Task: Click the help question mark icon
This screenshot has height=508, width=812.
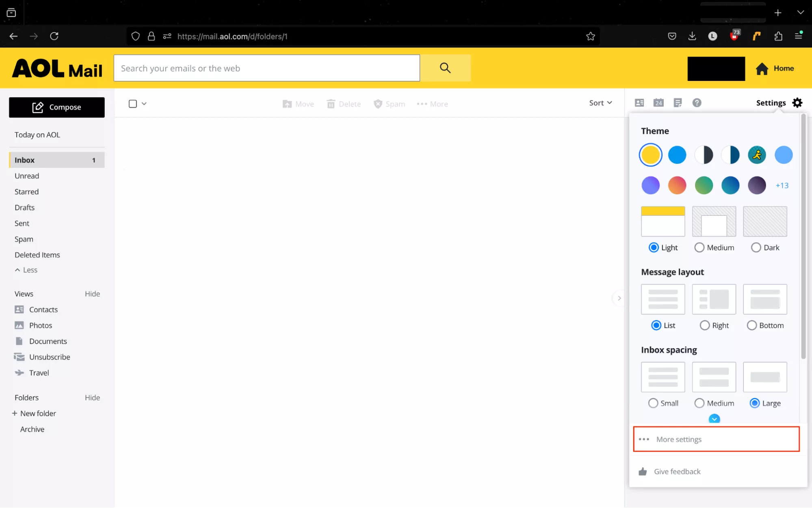Action: click(x=697, y=103)
